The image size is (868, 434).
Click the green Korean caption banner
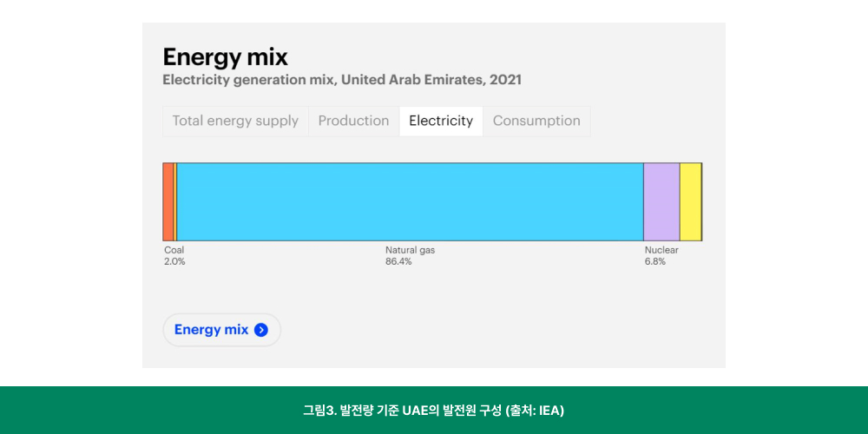coord(434,411)
